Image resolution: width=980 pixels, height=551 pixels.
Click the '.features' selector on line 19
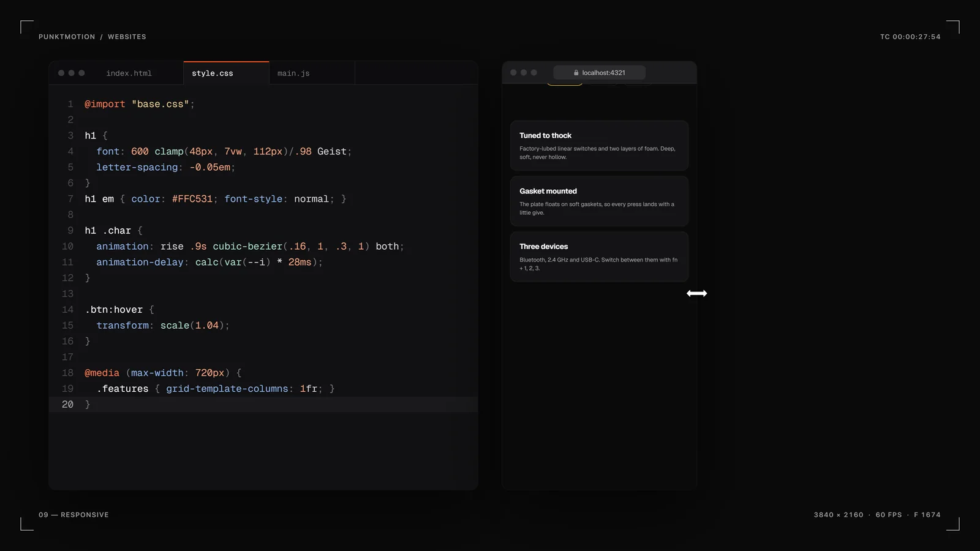coord(123,389)
